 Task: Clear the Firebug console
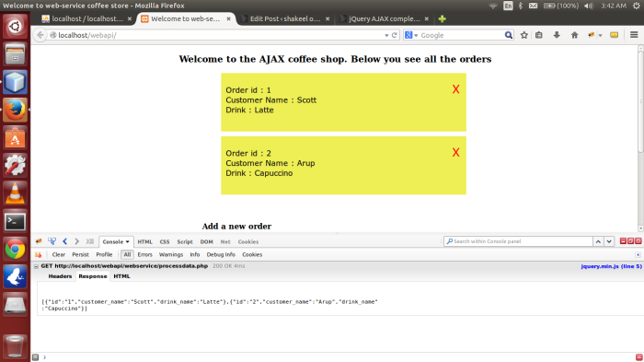coord(59,254)
